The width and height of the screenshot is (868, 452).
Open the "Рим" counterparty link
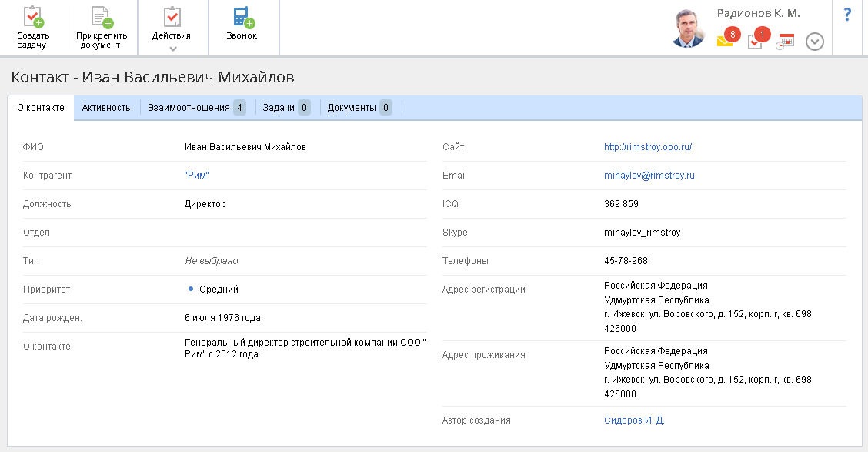197,176
